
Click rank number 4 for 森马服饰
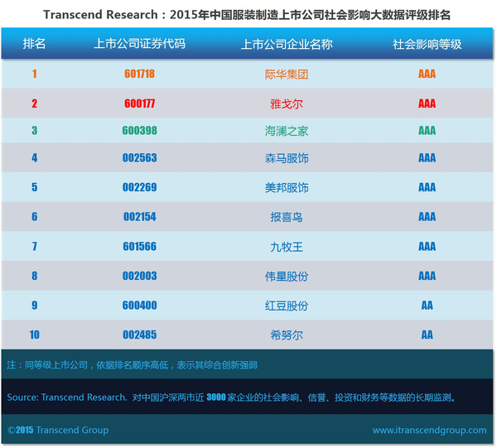coord(34,157)
